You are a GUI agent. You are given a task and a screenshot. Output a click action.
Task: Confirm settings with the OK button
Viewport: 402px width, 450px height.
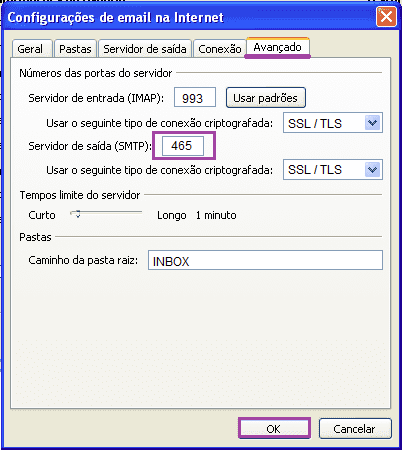point(274,429)
